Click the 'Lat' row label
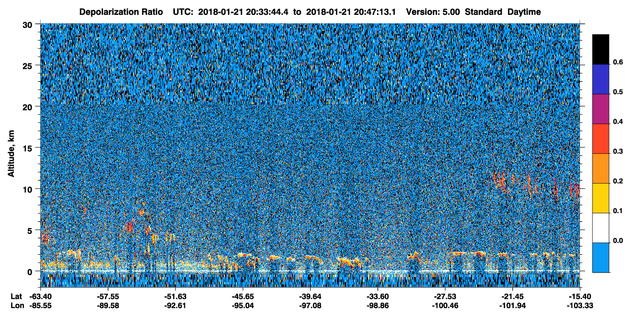 (x=16, y=296)
